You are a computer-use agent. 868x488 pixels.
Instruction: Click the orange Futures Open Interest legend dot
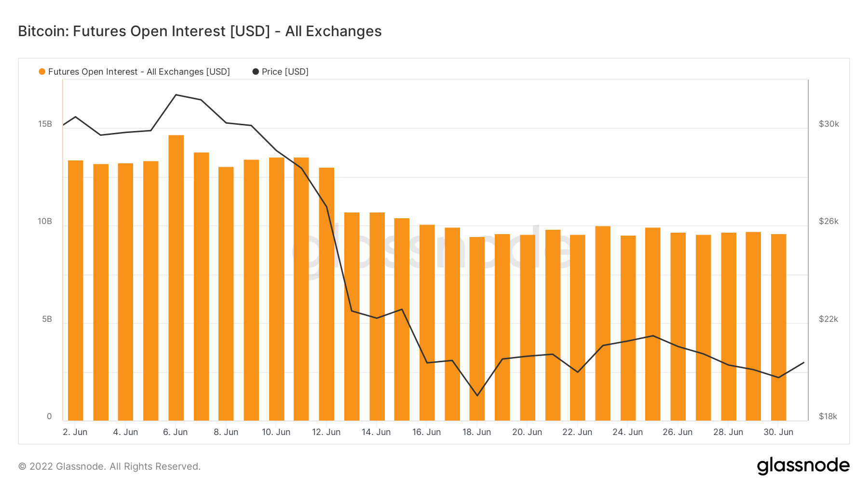click(x=42, y=72)
